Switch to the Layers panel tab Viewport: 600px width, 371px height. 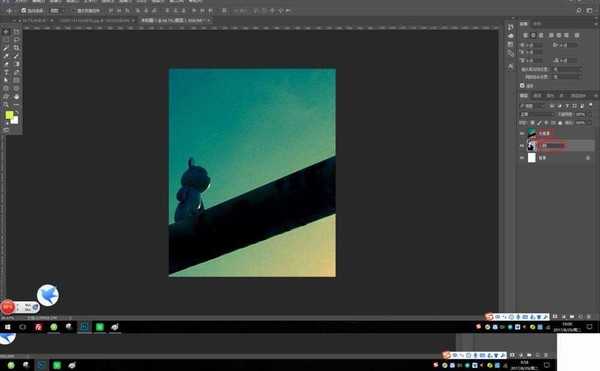(x=524, y=96)
